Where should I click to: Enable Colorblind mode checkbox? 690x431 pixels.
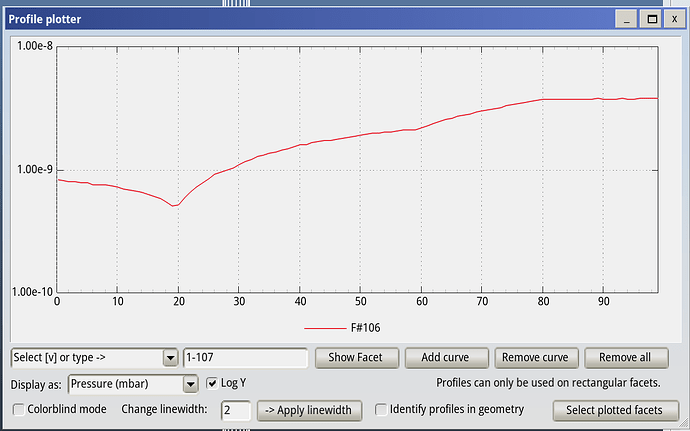click(18, 409)
